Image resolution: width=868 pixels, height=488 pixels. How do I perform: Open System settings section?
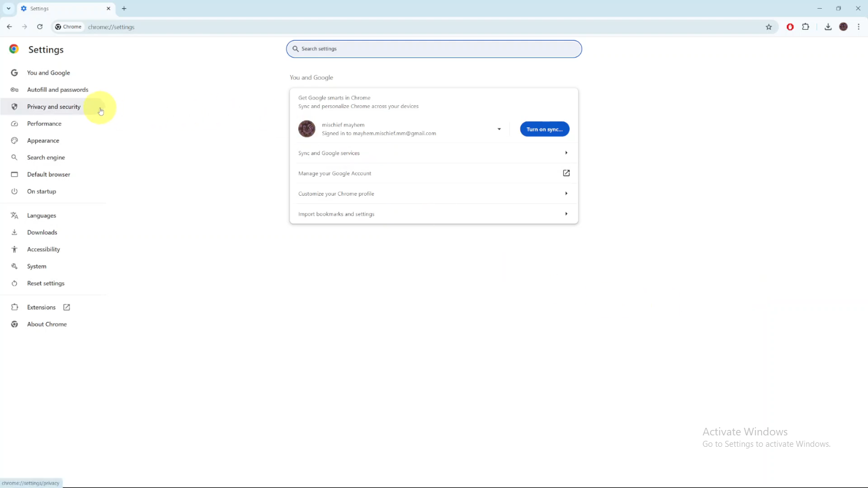coord(54,266)
